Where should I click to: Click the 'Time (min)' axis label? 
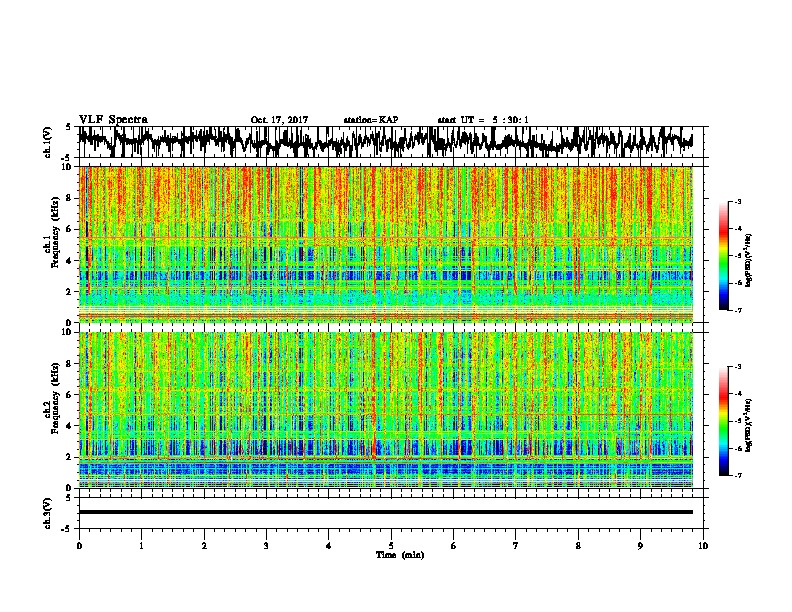[x=400, y=555]
